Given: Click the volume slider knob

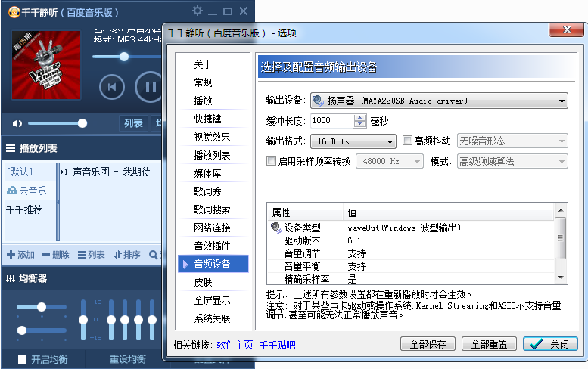Looking at the screenshot, I should [x=82, y=123].
